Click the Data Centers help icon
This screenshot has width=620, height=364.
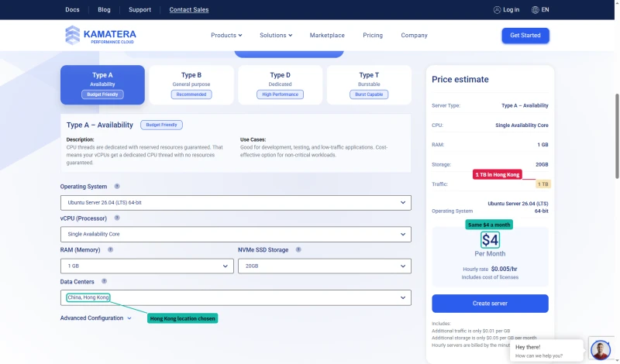pos(104,281)
